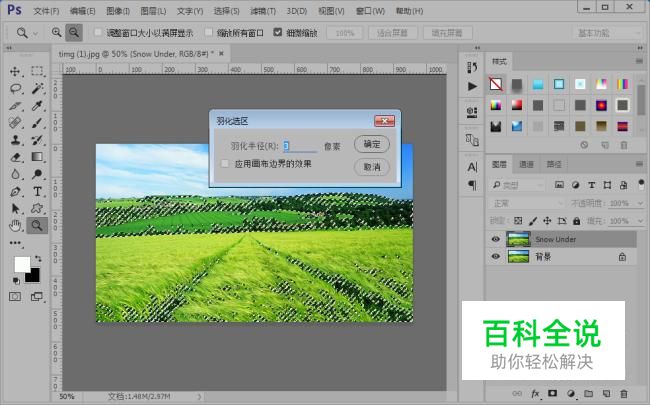This screenshot has height=405, width=650.
Task: Open workspace switcher dropdown
Action: tap(608, 33)
